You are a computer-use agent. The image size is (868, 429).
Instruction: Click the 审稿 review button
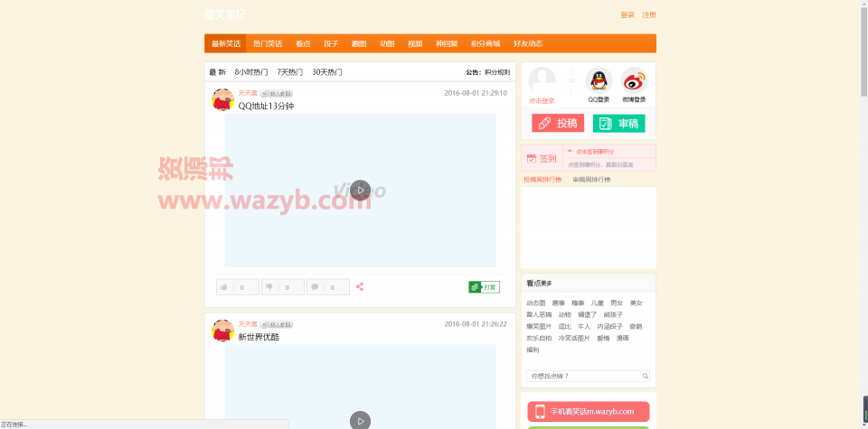618,124
